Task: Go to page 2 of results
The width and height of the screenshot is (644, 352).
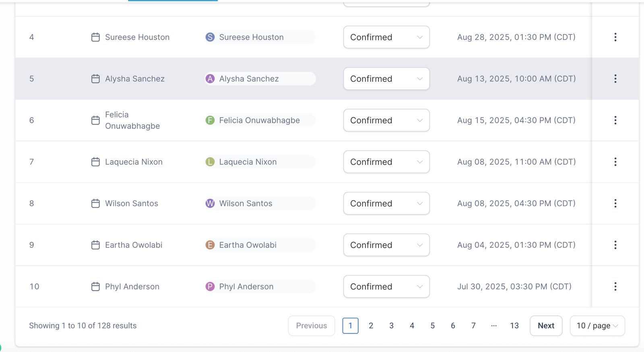Action: pyautogui.click(x=371, y=325)
